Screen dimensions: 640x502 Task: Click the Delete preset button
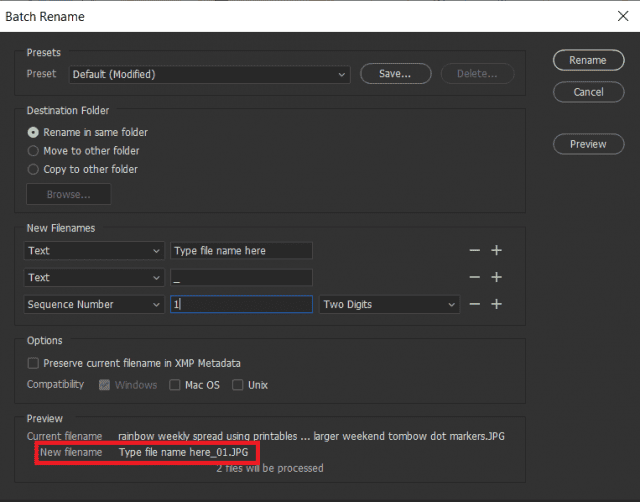[x=477, y=73]
